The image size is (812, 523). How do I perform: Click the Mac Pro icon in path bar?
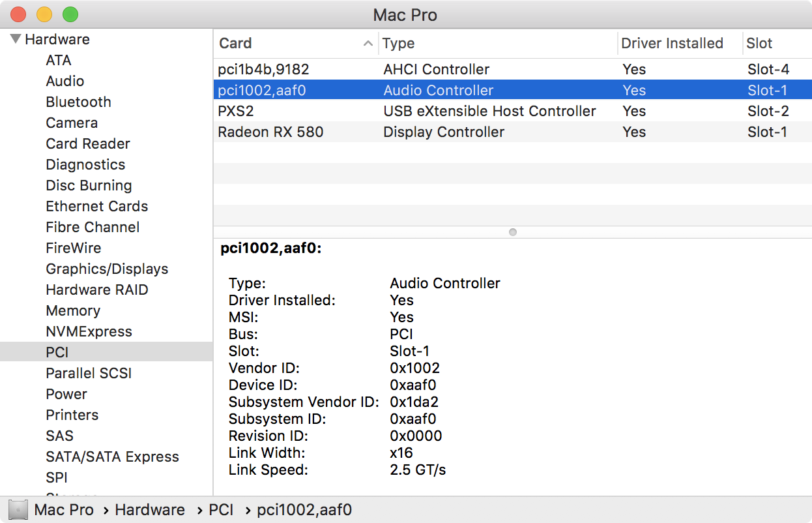(x=18, y=510)
